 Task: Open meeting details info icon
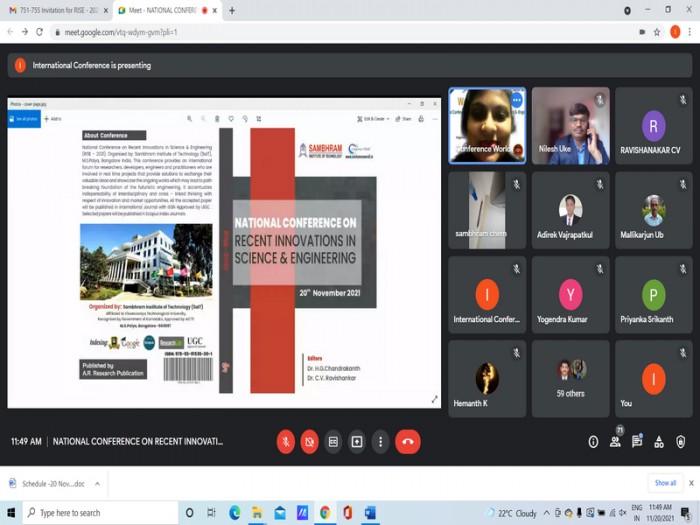coord(593,442)
